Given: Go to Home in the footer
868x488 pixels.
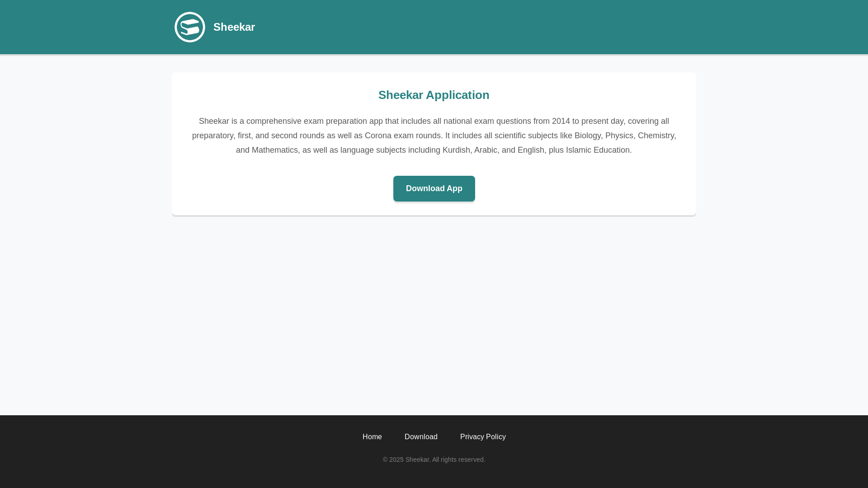Looking at the screenshot, I should (372, 436).
